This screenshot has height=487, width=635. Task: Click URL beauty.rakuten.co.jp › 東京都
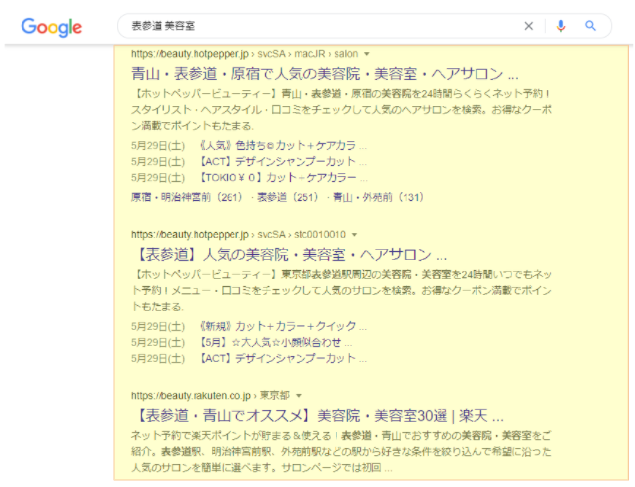click(x=210, y=396)
